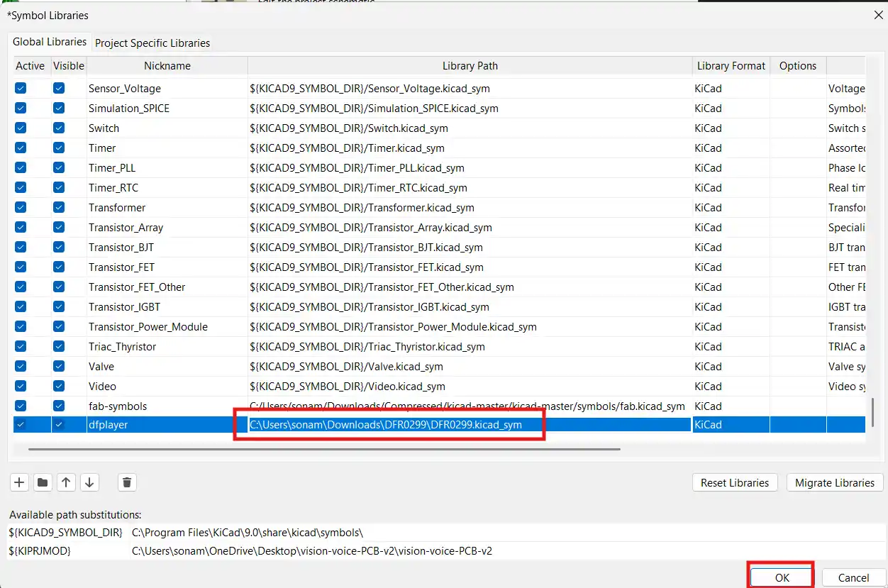Select the Sensor_Voltage library path cell
Image resolution: width=888 pixels, height=588 pixels.
tap(470, 89)
